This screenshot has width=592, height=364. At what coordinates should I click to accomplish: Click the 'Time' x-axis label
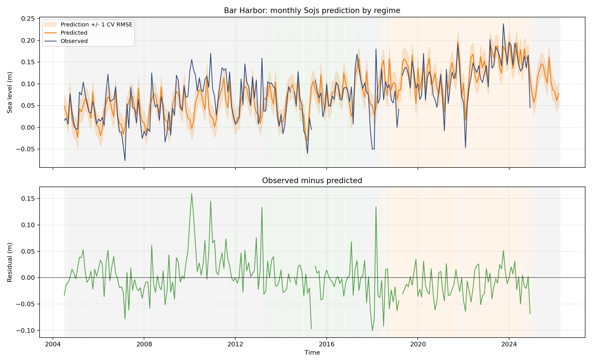312,353
